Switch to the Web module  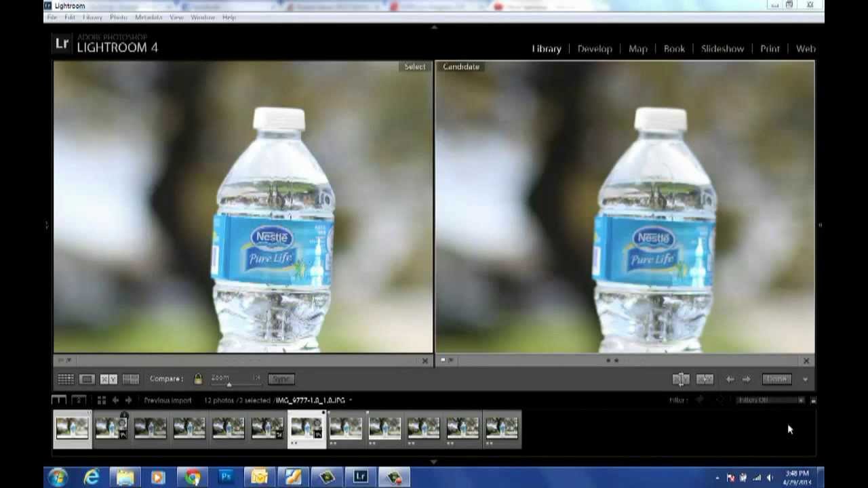(x=806, y=49)
